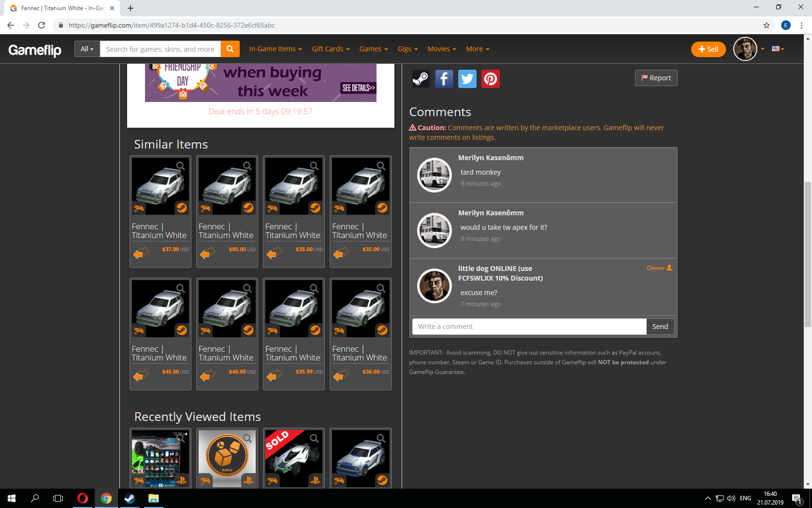Share listing on Twitter icon
812x508 pixels.
[467, 79]
